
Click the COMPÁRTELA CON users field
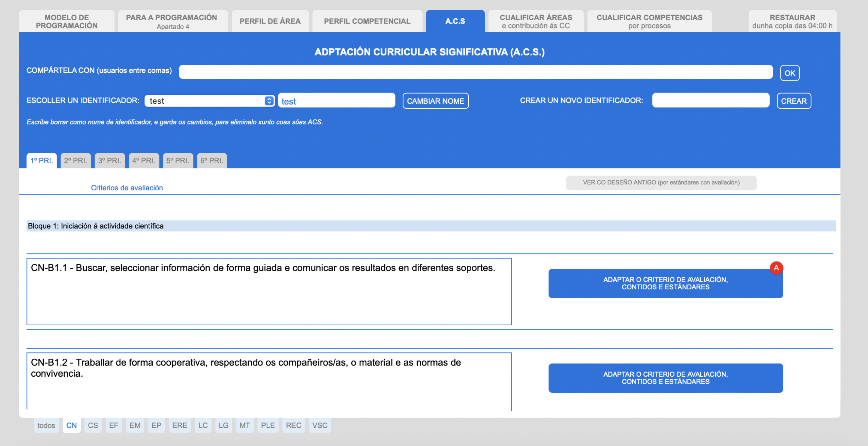pyautogui.click(x=476, y=72)
